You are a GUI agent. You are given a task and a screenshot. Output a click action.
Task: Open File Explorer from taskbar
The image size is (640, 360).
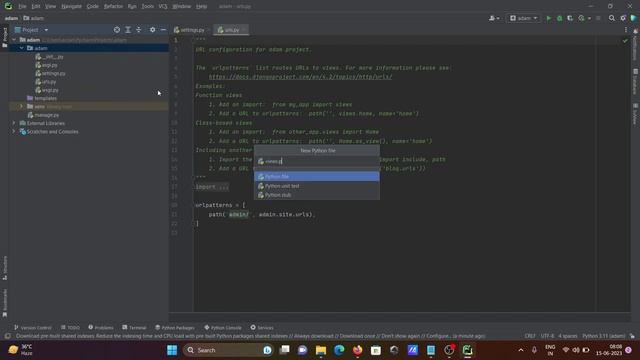(321, 350)
